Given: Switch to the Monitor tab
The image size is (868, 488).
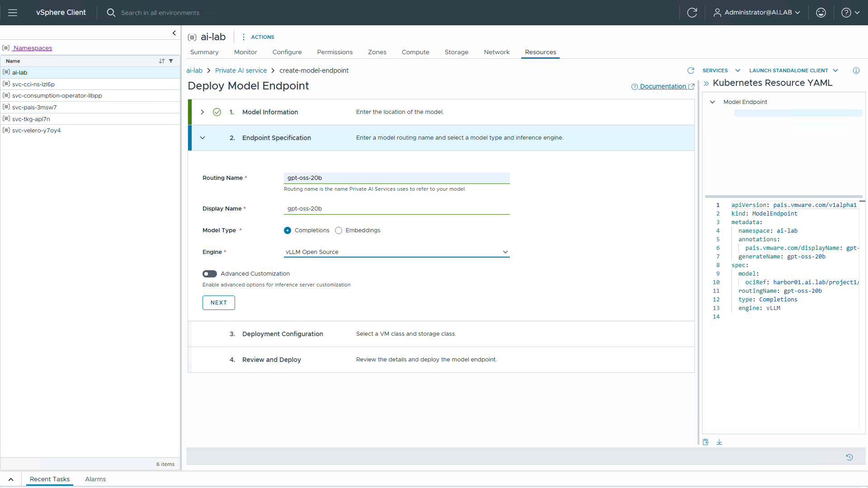Looking at the screenshot, I should [245, 52].
